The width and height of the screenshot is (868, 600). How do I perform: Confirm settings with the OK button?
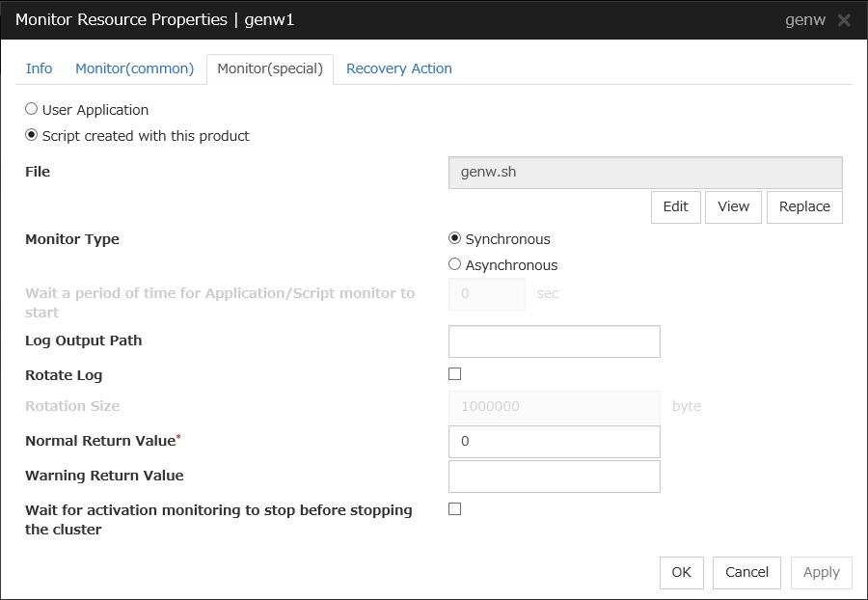681,572
